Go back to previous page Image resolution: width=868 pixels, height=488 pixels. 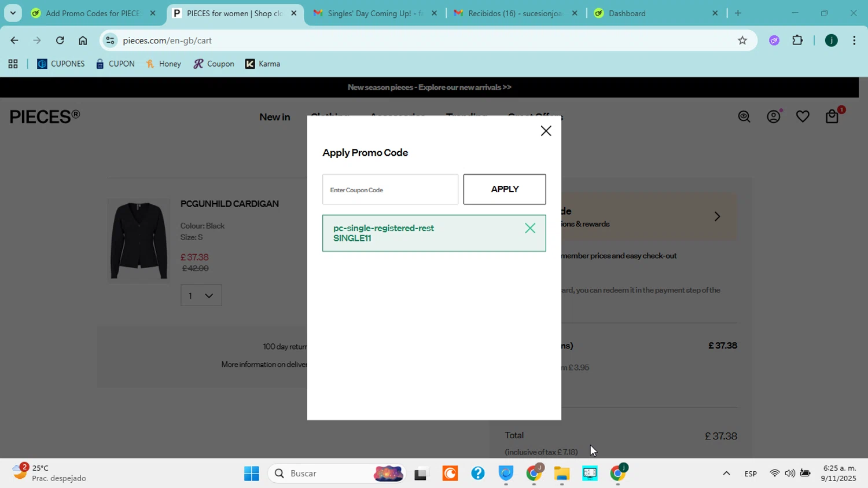tap(14, 41)
